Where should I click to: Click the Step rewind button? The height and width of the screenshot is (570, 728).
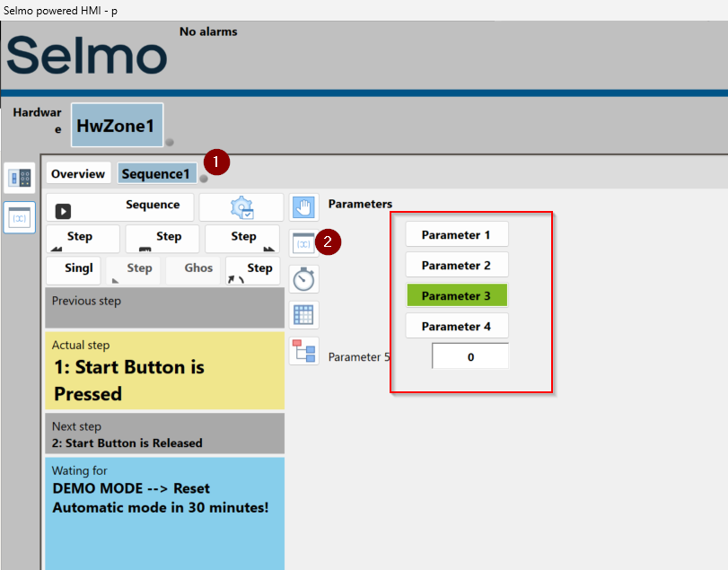click(83, 239)
